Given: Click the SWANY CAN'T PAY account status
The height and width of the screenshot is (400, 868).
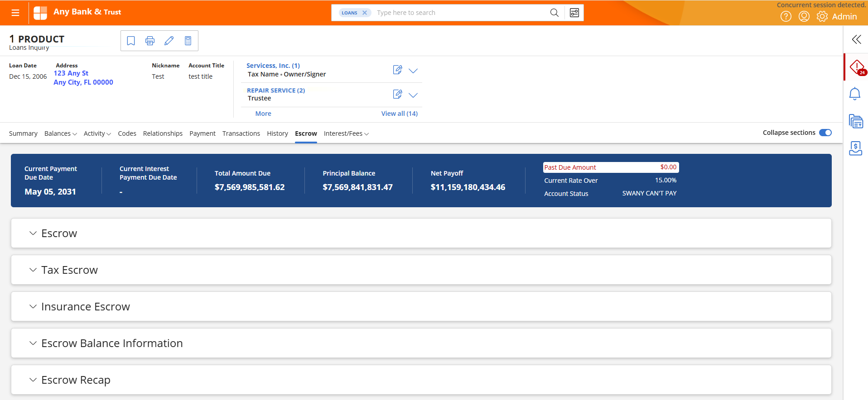Looking at the screenshot, I should click(649, 193).
